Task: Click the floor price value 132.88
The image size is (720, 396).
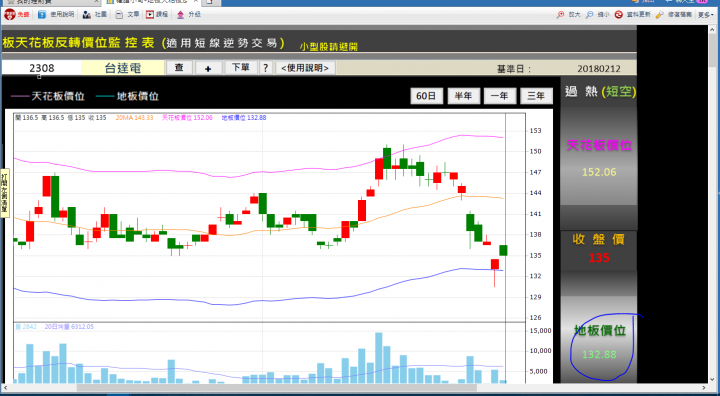Action: click(599, 355)
